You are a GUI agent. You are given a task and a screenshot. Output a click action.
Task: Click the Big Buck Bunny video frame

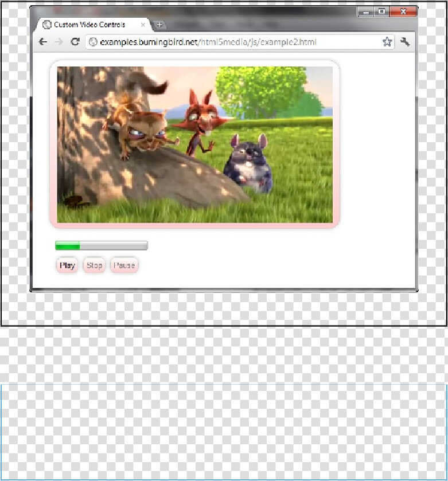(x=195, y=144)
